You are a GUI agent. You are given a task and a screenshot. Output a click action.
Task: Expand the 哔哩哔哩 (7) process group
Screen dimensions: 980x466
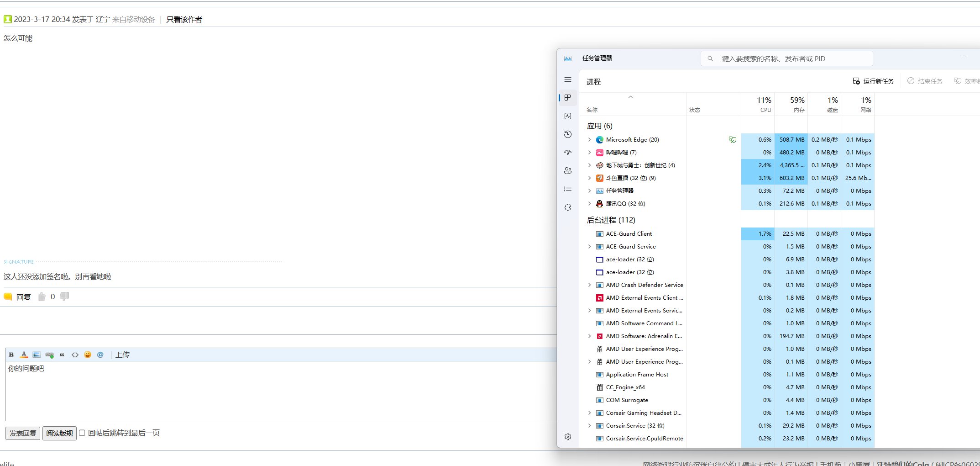[x=589, y=153]
